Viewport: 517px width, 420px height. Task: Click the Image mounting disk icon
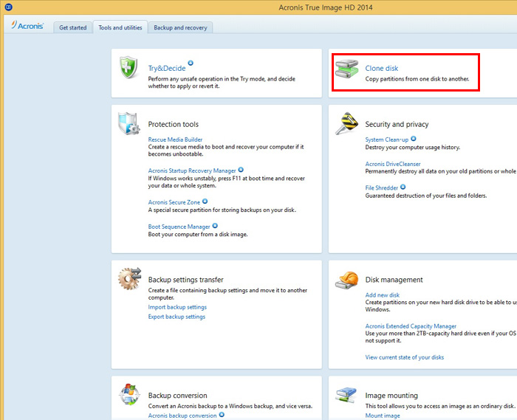click(x=346, y=395)
